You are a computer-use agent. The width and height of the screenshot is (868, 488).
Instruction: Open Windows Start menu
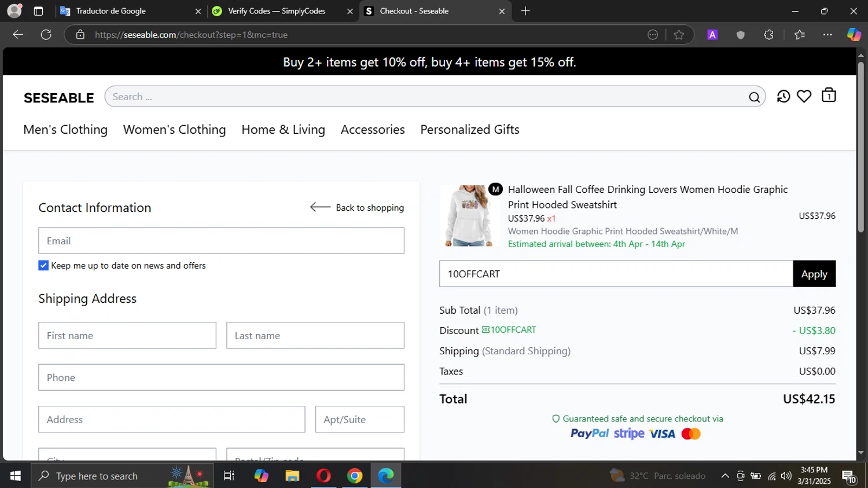click(x=16, y=476)
